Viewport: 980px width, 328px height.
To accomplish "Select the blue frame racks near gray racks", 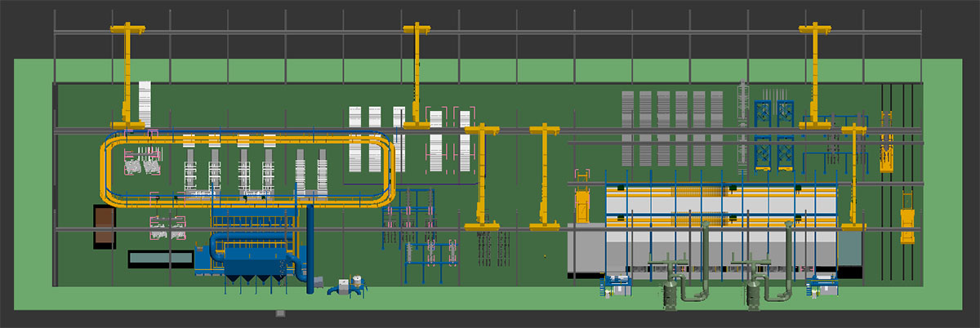I will coord(774,135).
